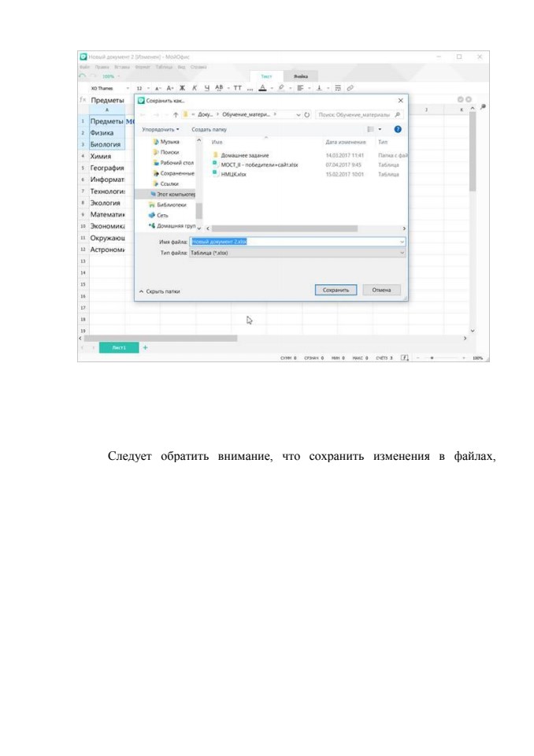
Task: Click the search magnifier icon in dialog
Action: 398,115
